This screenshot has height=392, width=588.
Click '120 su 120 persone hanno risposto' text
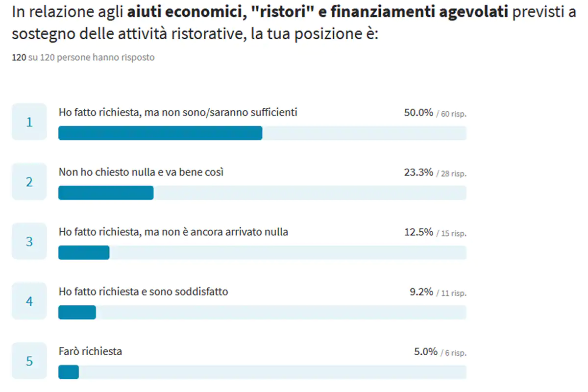[83, 57]
